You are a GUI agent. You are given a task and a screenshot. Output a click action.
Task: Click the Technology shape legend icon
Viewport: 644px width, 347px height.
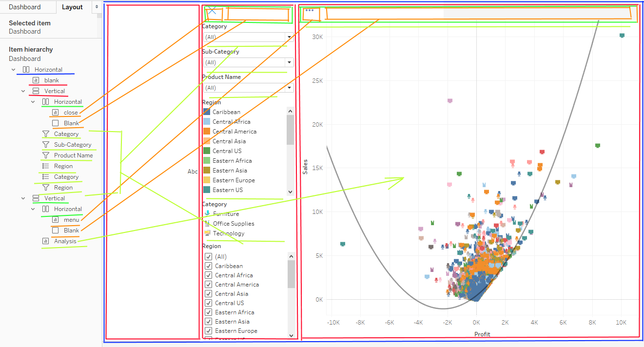point(207,233)
